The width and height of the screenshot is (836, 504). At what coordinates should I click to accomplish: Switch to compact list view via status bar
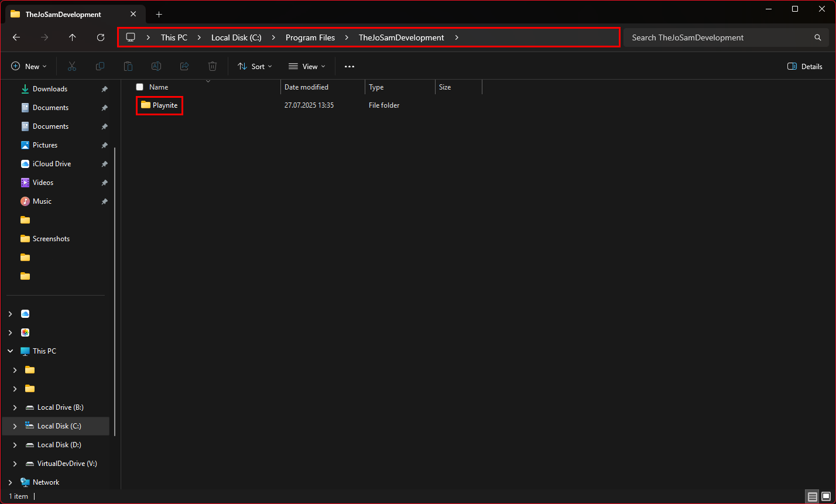point(811,496)
